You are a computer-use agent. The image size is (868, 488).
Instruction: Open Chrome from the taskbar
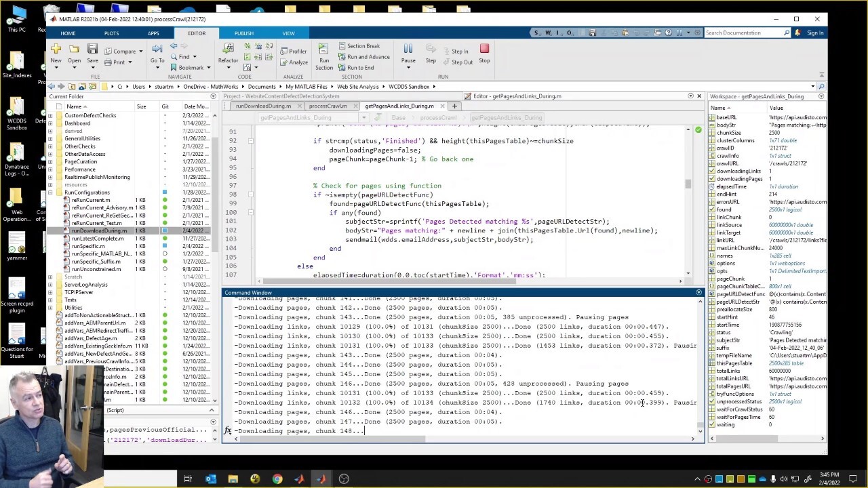(277, 479)
